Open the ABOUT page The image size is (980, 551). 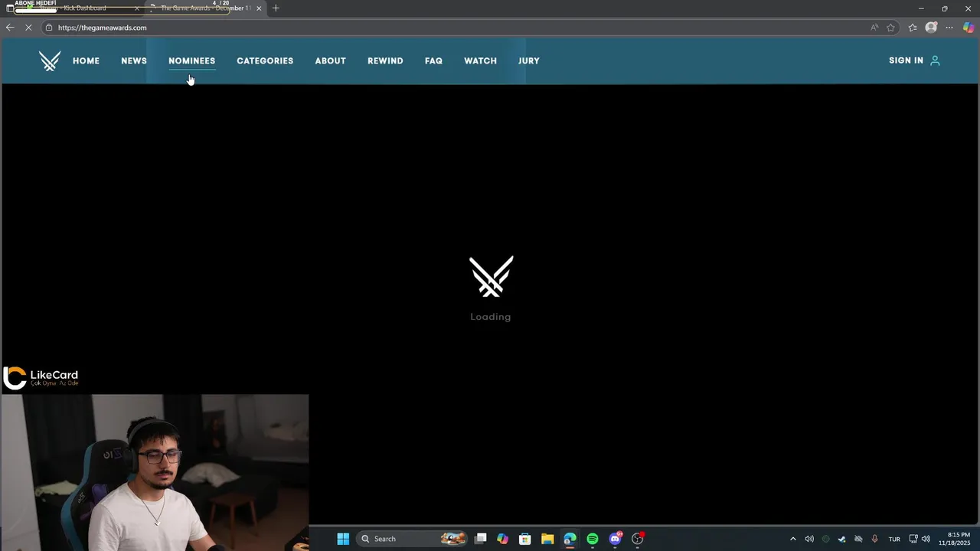[331, 60]
